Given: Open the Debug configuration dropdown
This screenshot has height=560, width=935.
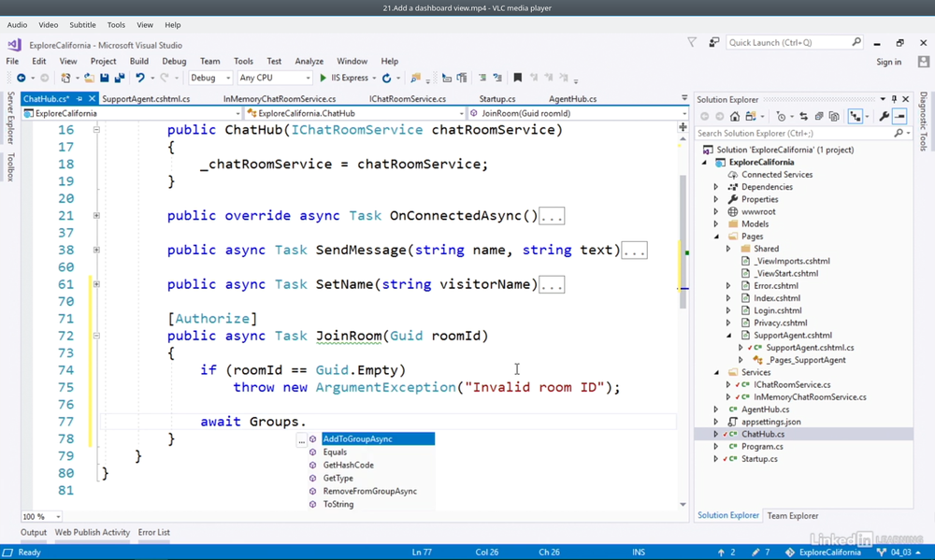Looking at the screenshot, I should pos(209,78).
